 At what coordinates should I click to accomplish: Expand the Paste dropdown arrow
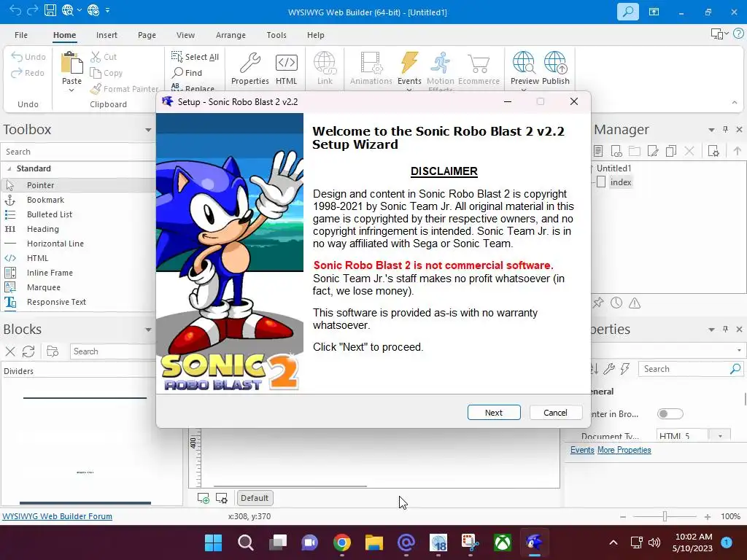tap(71, 90)
